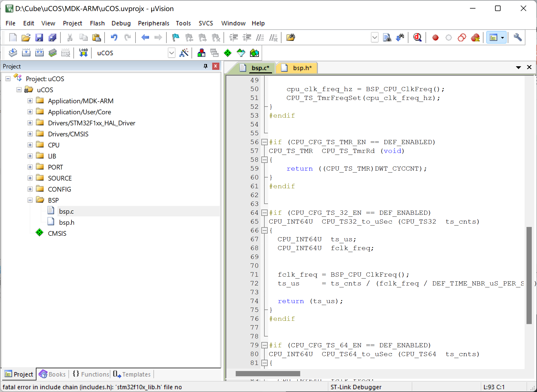Open the target selection dropdown showing uCOS
The width and height of the screenshot is (537, 392).
171,53
